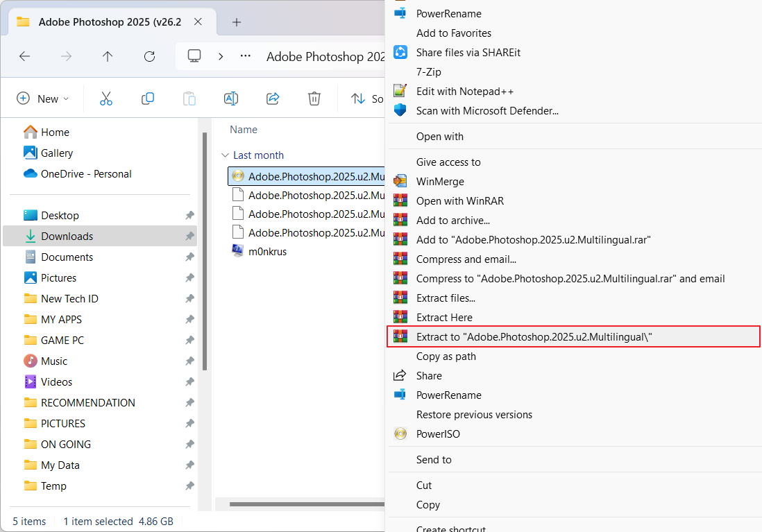762x532 pixels.
Task: Open the My Data folder
Action: (x=51, y=465)
